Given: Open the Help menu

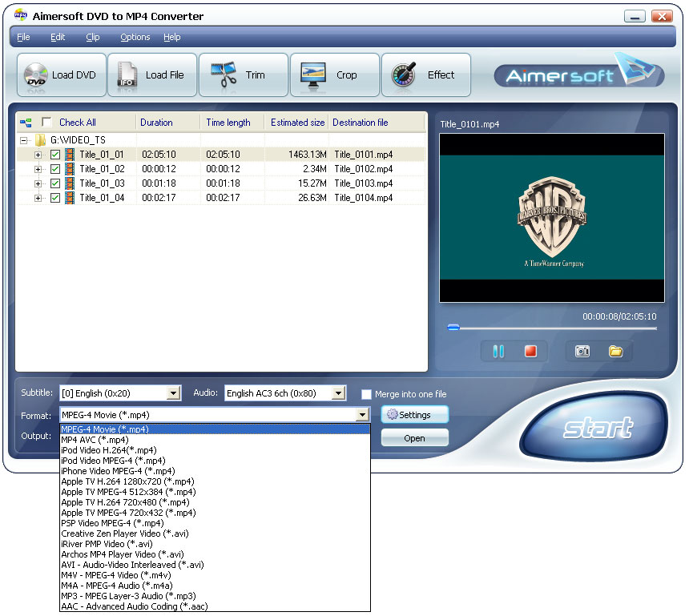Looking at the screenshot, I should [171, 38].
